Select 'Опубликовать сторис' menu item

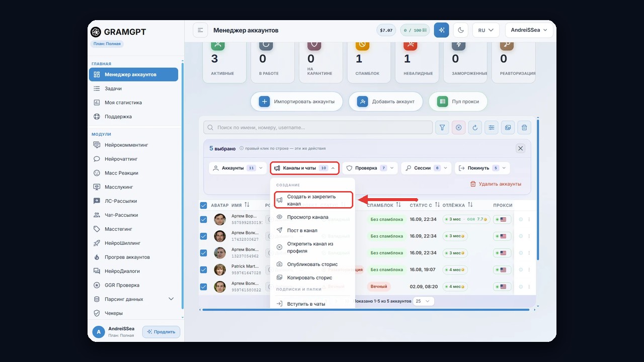[x=312, y=264]
